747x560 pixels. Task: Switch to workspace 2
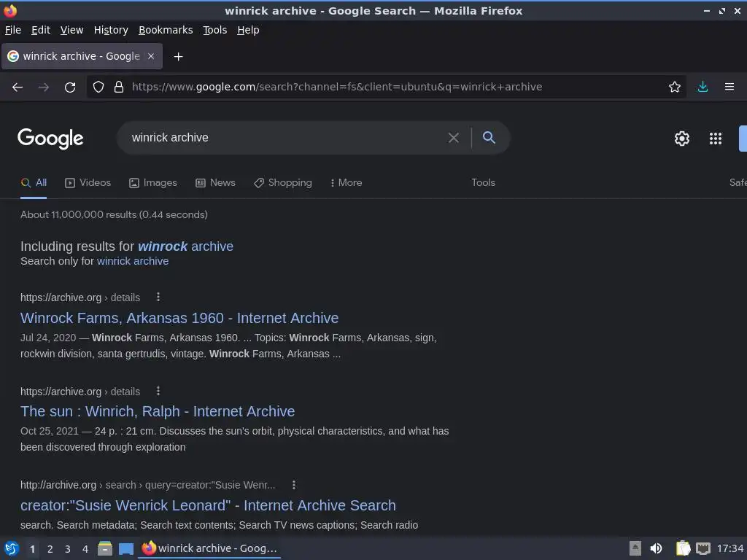tap(50, 549)
